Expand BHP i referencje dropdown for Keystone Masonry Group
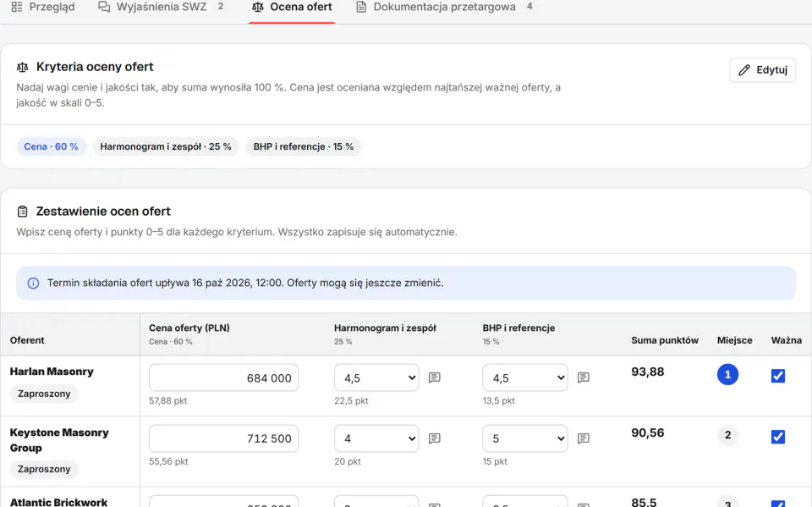The image size is (812, 507). (x=525, y=438)
